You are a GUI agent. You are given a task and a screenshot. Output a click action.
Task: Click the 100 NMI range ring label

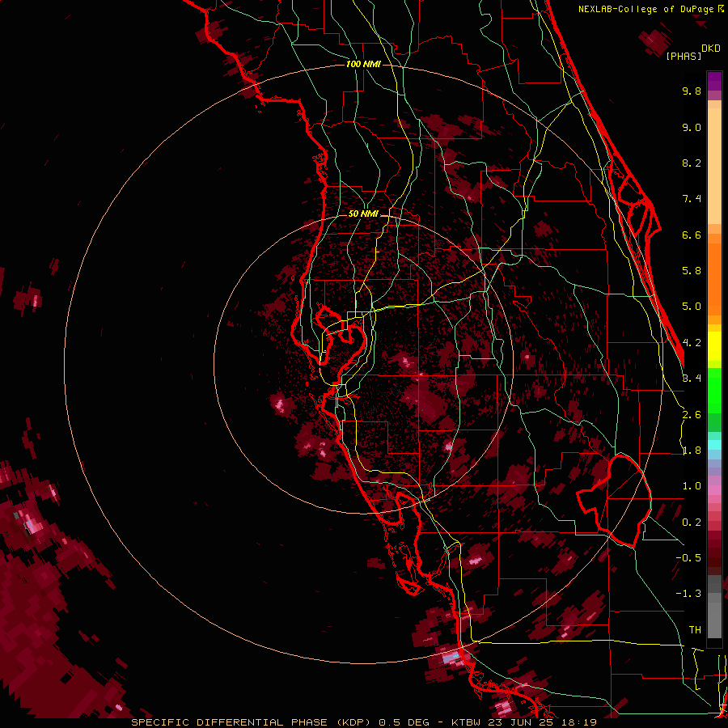click(363, 64)
